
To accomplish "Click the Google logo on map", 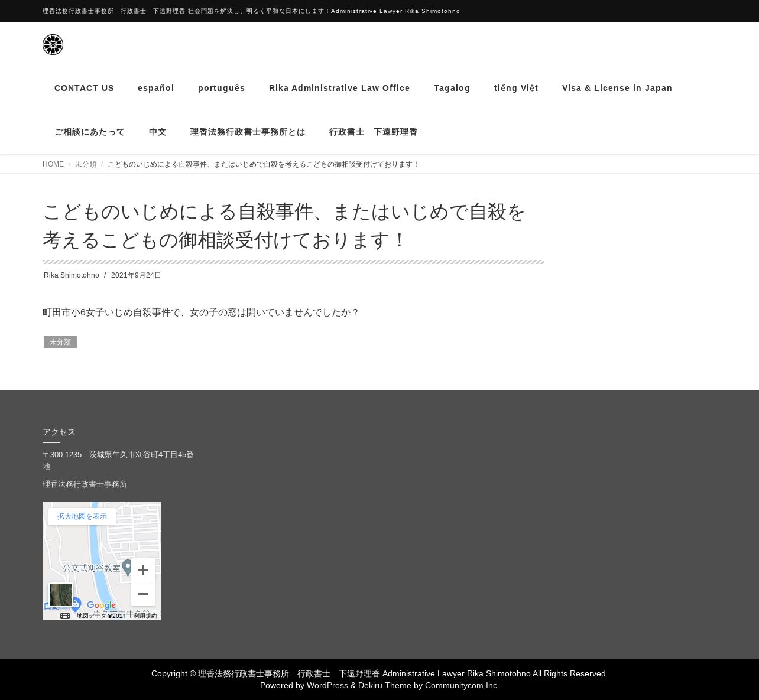I will (x=101, y=605).
